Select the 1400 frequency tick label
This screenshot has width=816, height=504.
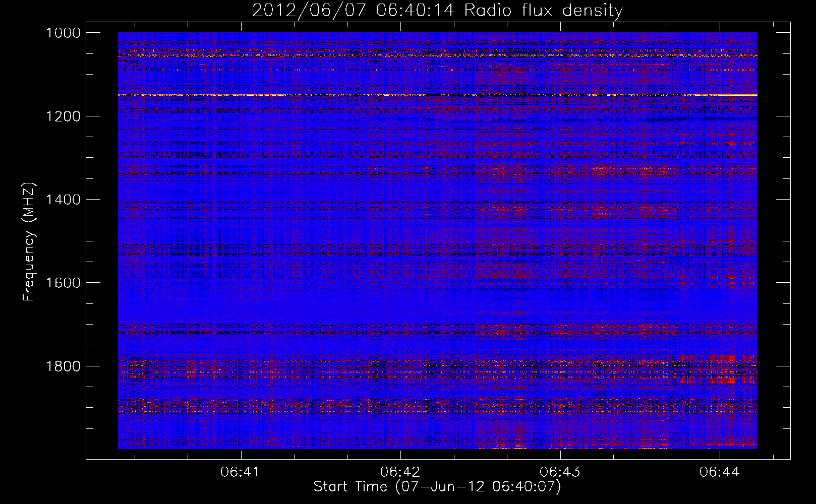(63, 200)
